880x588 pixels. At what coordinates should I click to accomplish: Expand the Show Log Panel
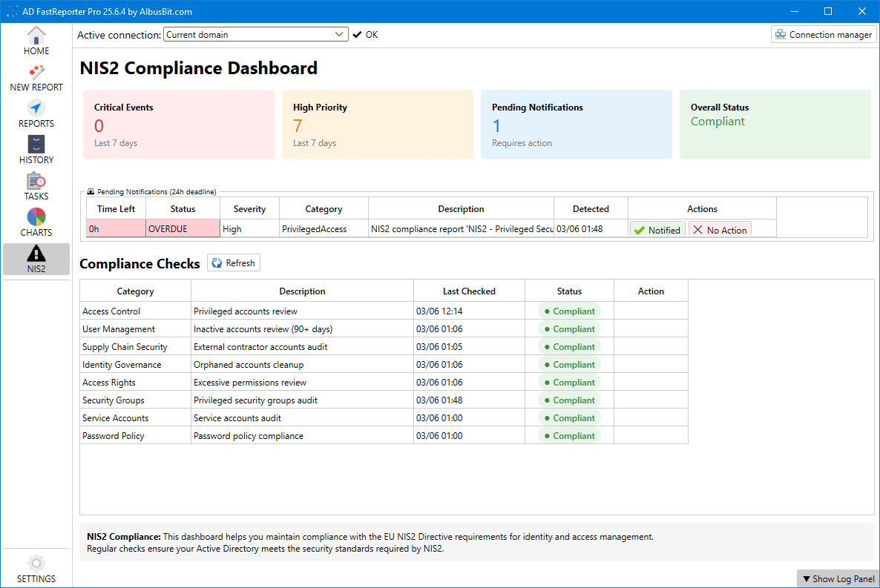tap(838, 578)
